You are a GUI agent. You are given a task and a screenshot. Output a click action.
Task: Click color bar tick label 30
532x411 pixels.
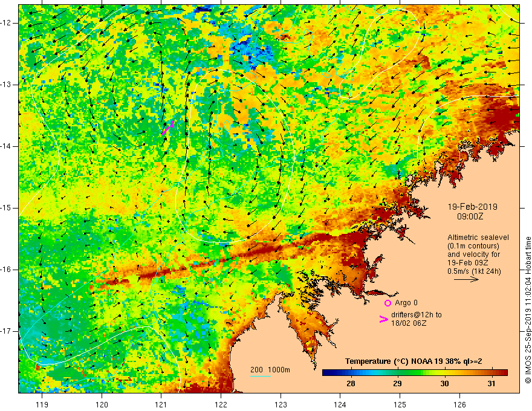pos(444,384)
